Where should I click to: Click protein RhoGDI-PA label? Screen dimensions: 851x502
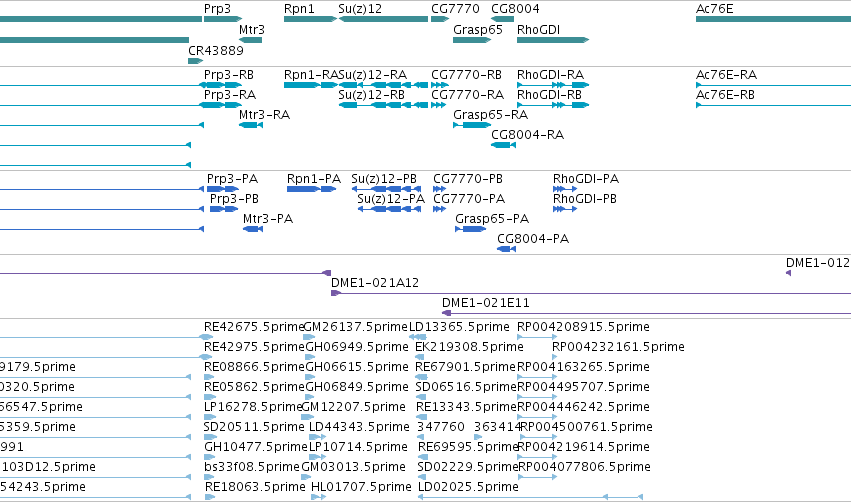586,179
